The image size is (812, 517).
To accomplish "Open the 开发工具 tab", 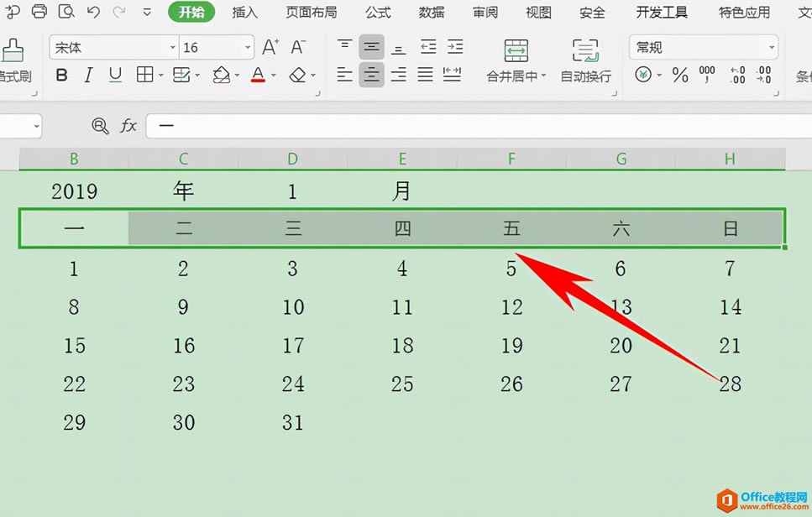I will (662, 12).
